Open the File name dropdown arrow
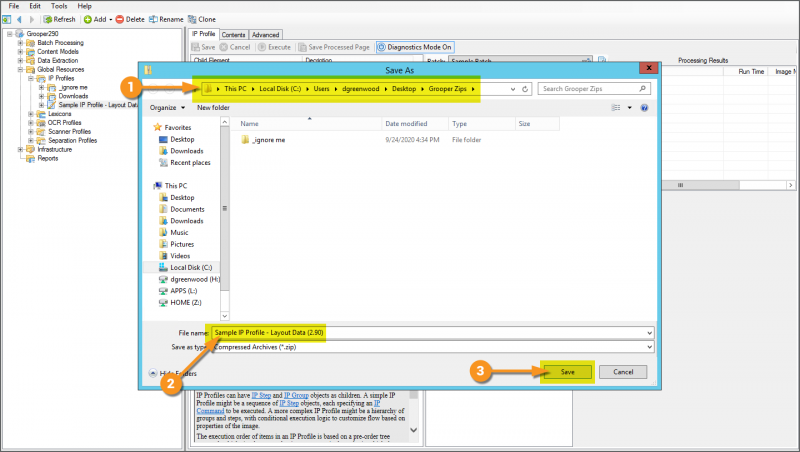 tap(649, 333)
